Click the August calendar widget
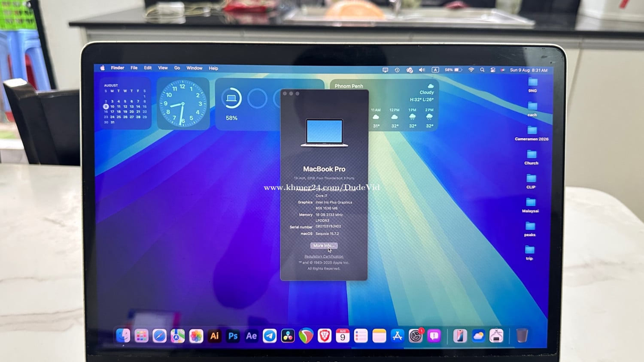644x362 pixels. tap(125, 103)
